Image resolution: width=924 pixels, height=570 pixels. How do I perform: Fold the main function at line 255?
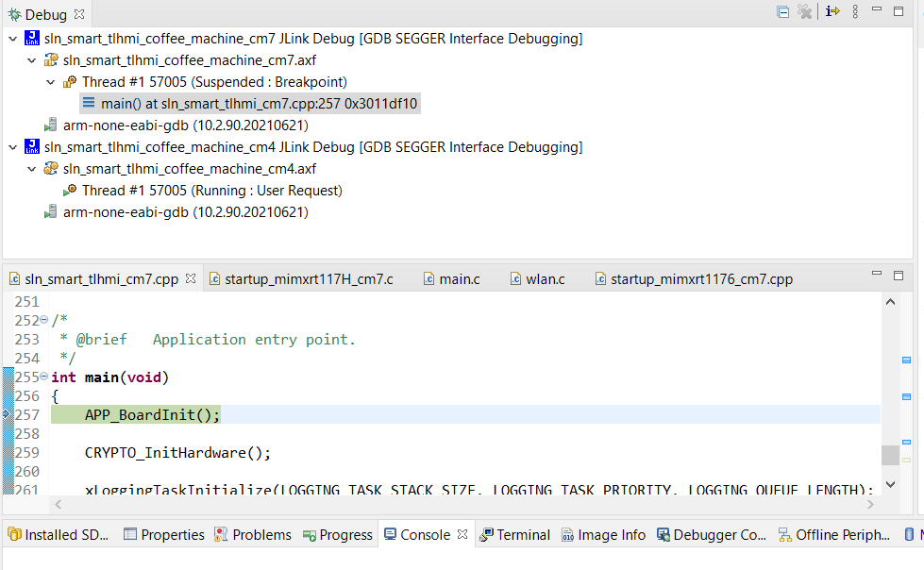pos(44,377)
